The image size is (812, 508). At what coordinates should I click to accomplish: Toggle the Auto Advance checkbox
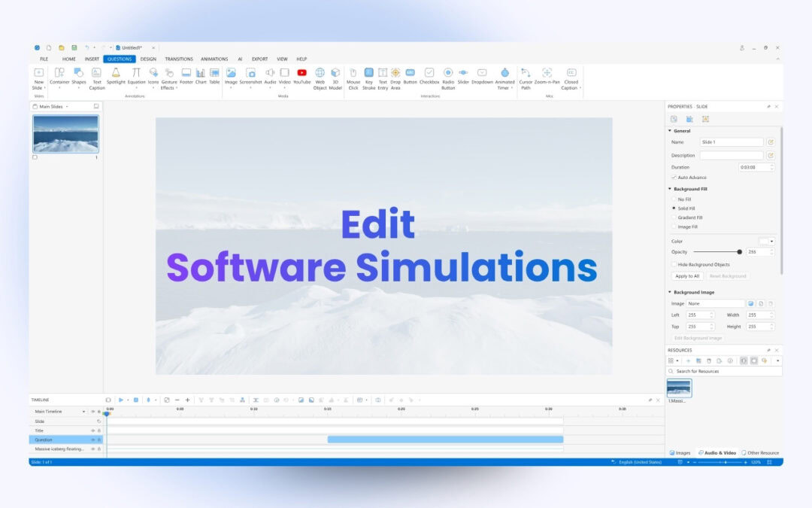(x=674, y=178)
